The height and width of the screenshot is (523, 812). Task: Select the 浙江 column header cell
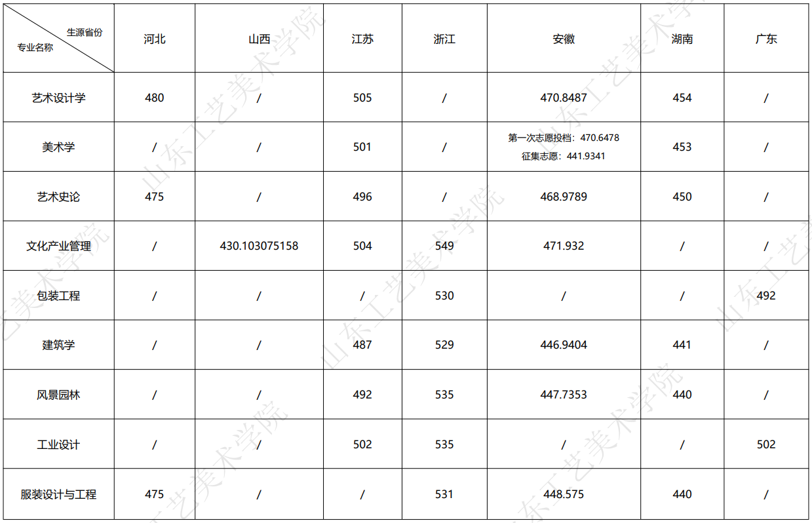(x=444, y=39)
